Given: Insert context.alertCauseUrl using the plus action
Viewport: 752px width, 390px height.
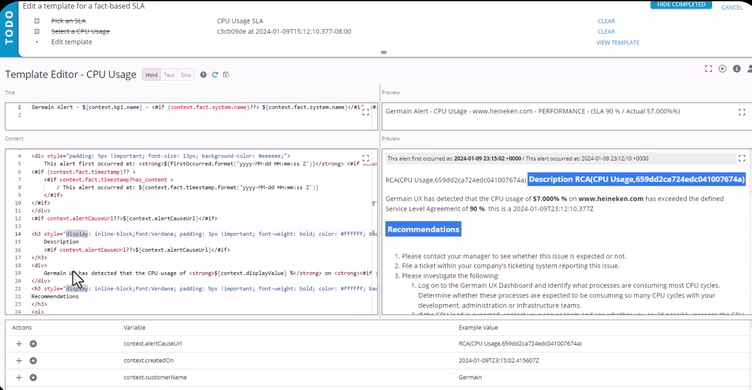Looking at the screenshot, I should (x=19, y=343).
